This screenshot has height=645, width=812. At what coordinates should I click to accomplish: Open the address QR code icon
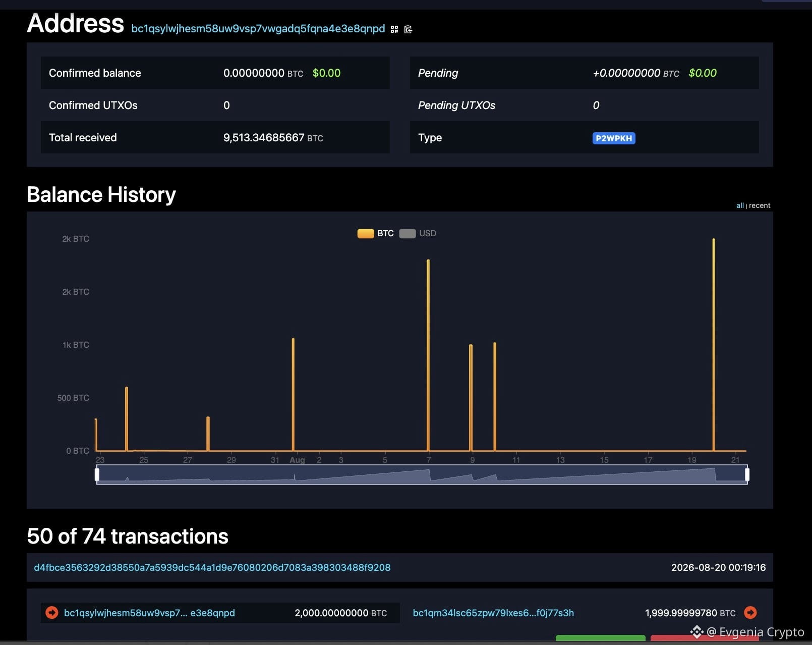point(394,29)
